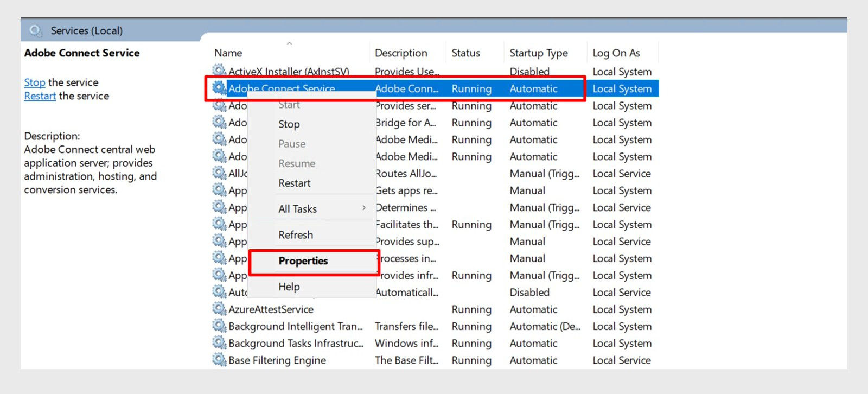Viewport: 868px width, 394px height.
Task: Click gear icon of the 'Provides sup...' row
Action: coord(219,241)
